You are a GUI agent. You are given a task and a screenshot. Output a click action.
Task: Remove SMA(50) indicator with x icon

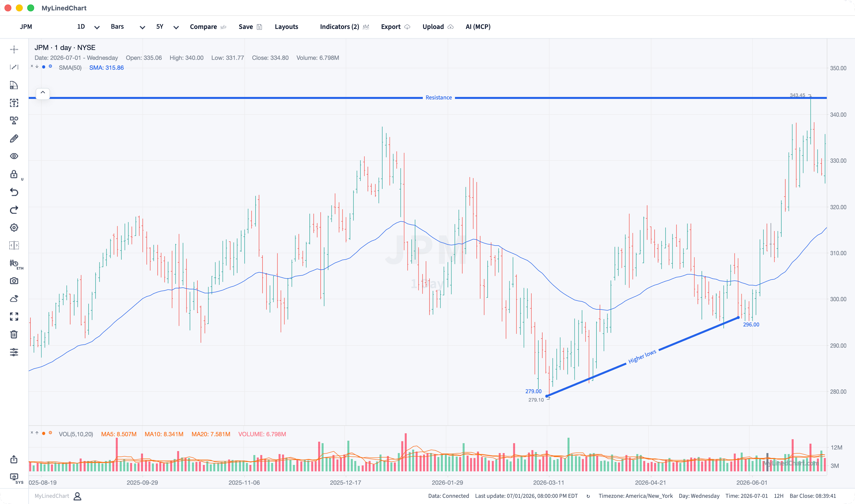[32, 66]
